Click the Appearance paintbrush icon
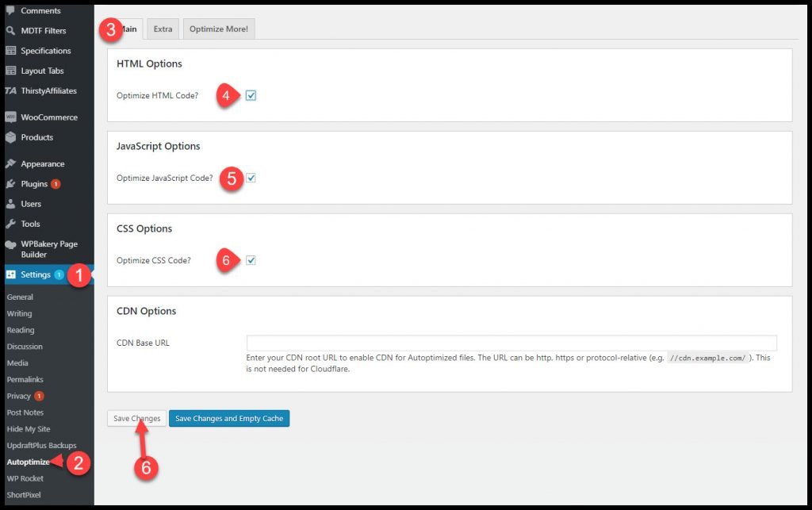The image size is (812, 510). [x=10, y=164]
